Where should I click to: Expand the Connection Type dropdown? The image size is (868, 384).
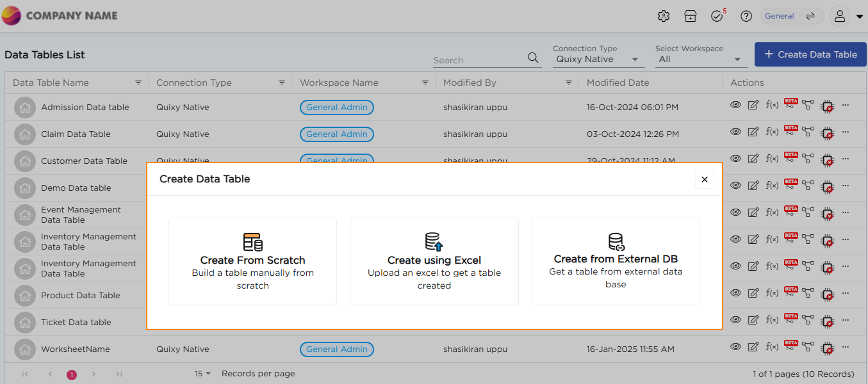[x=635, y=60]
